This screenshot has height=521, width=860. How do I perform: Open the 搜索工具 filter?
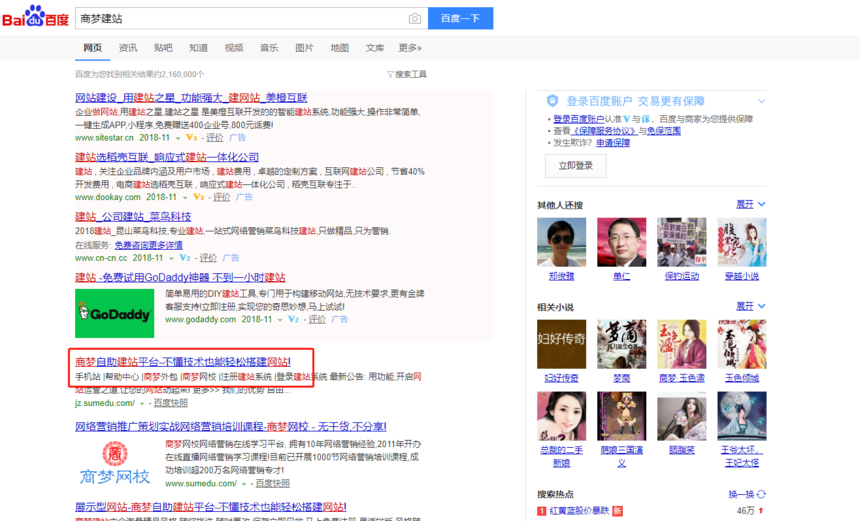[x=406, y=74]
